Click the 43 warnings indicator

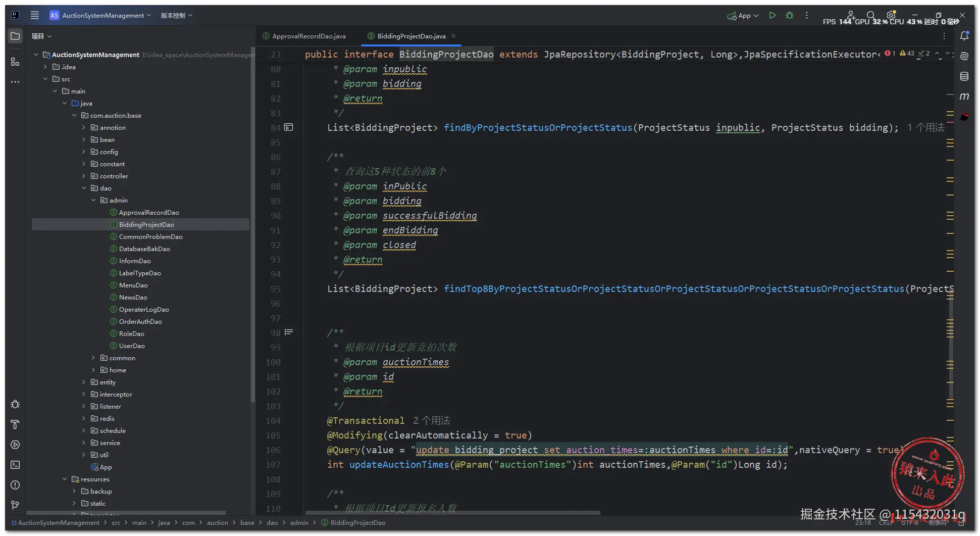click(x=907, y=54)
